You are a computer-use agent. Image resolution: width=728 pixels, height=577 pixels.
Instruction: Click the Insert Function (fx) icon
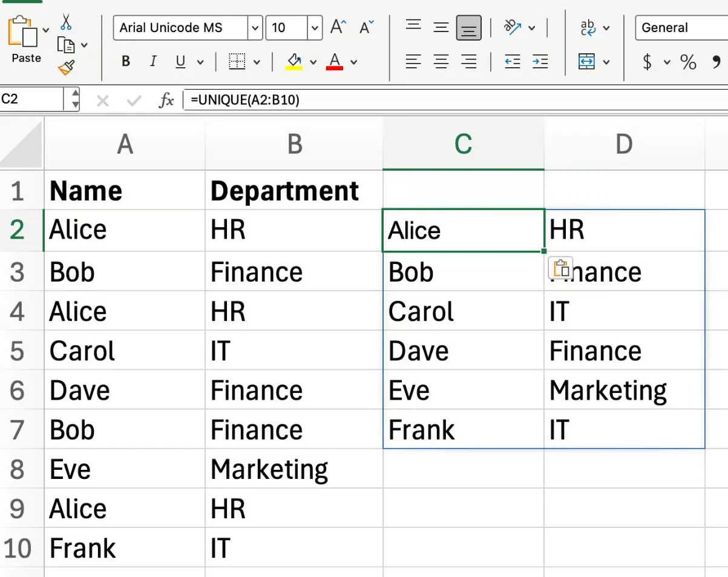166,99
